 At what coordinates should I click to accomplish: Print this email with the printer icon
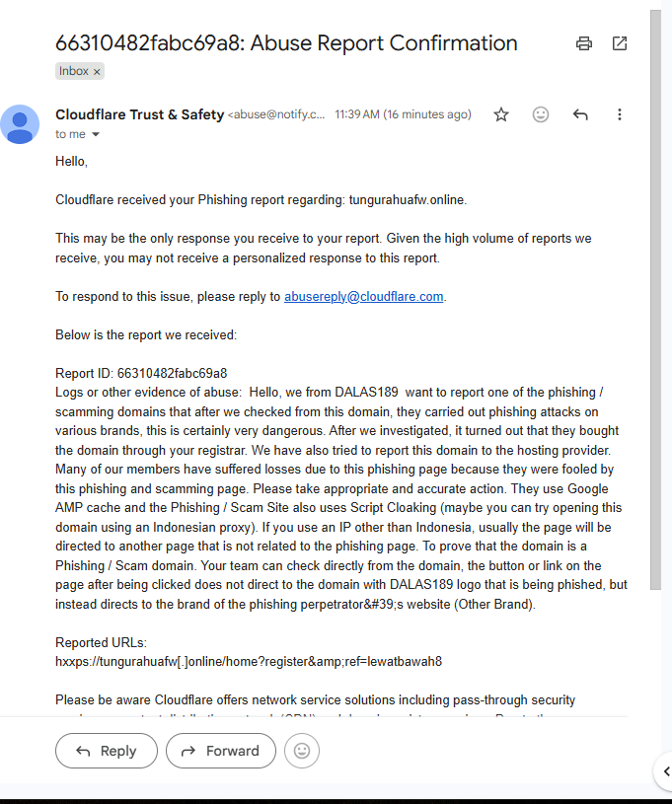pos(584,43)
